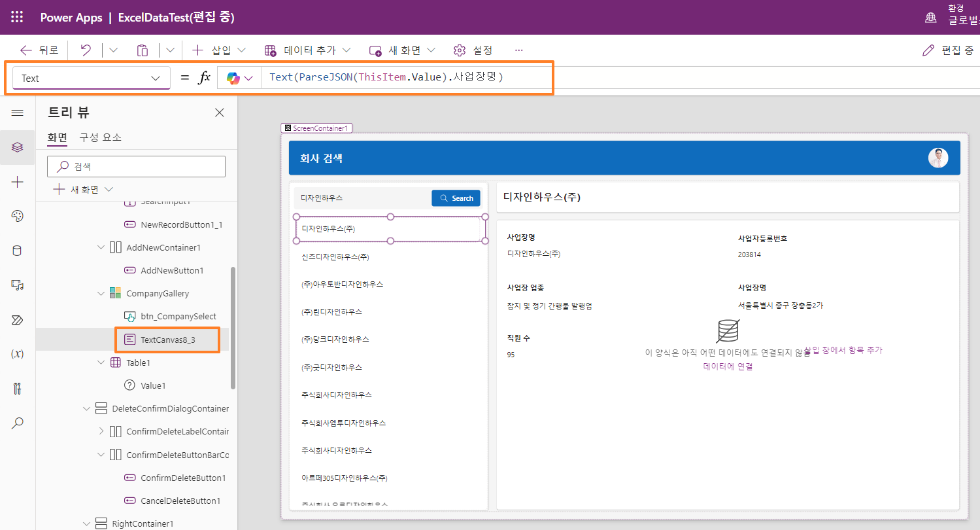Click the blue Search button in app
This screenshot has height=530, width=980.
pyautogui.click(x=456, y=198)
